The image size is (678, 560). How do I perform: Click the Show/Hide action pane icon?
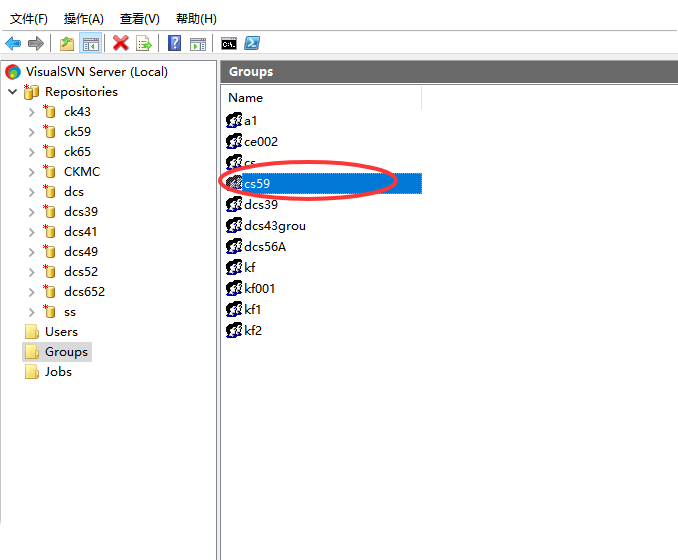(x=198, y=44)
